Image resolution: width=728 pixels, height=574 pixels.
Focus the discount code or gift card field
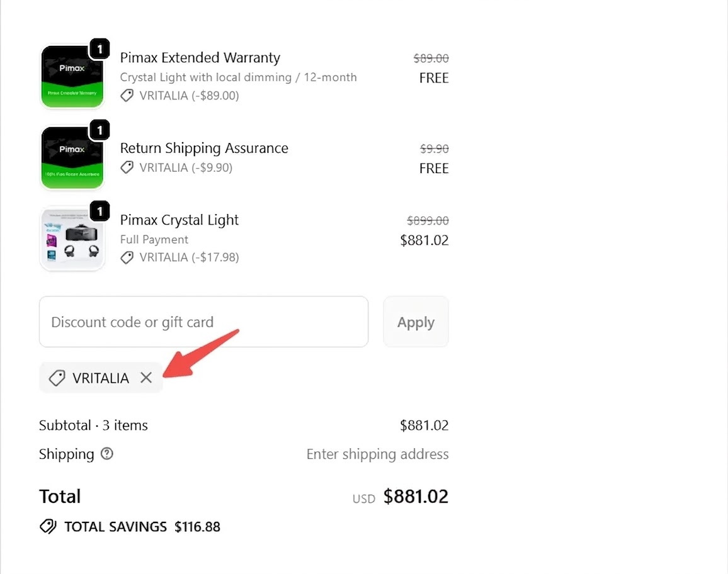point(203,322)
